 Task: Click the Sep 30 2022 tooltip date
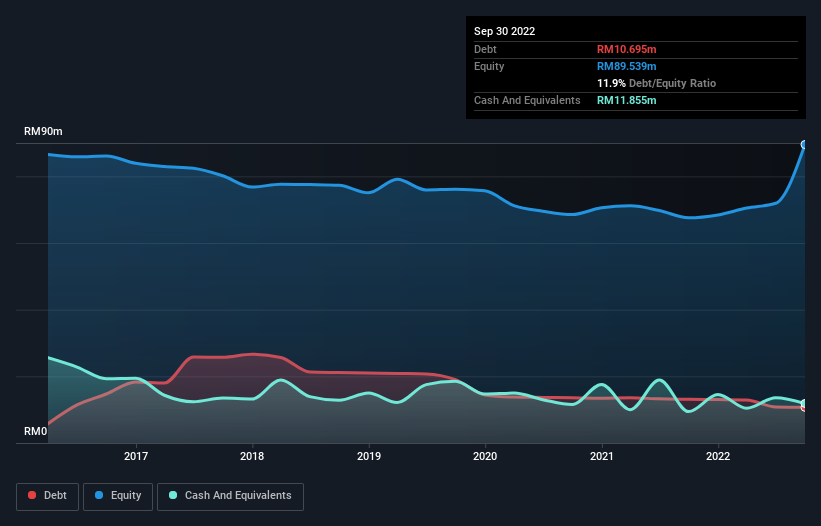click(x=504, y=31)
